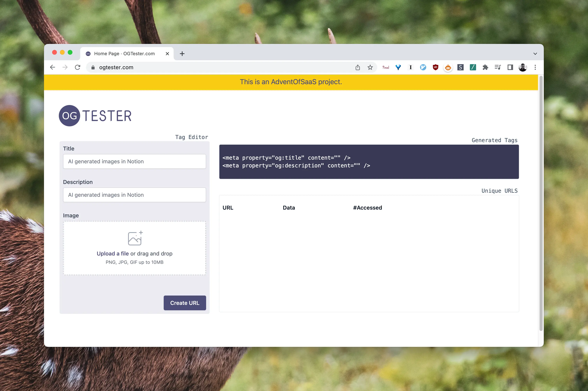The image size is (588, 391).
Task: Open a new tab with plus button
Action: 182,54
